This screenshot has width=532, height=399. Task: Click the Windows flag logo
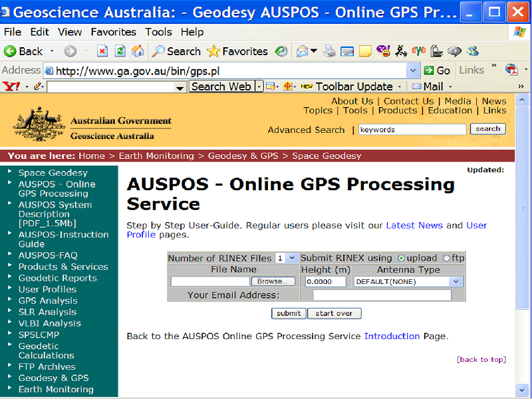point(519,32)
